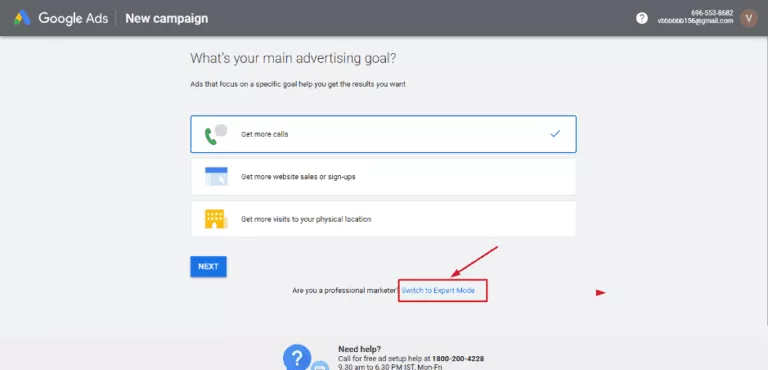
Task: Click the blue checkmark on Get more calls
Action: [555, 133]
